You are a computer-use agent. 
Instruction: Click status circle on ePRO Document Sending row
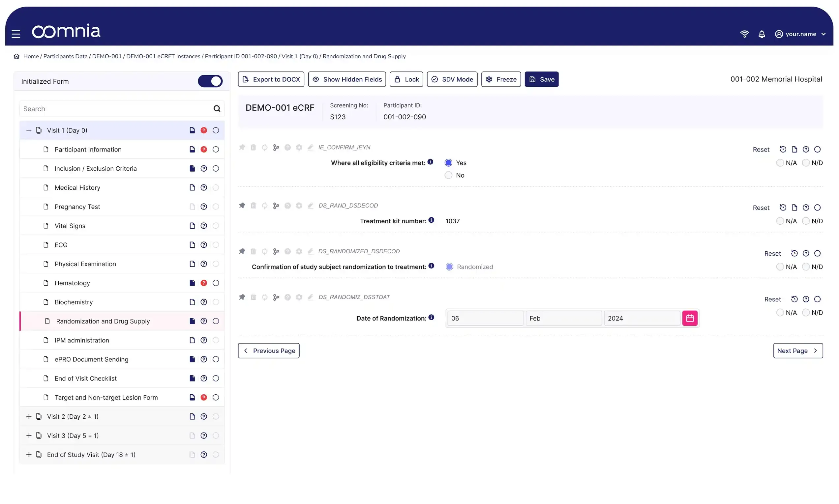[216, 359]
